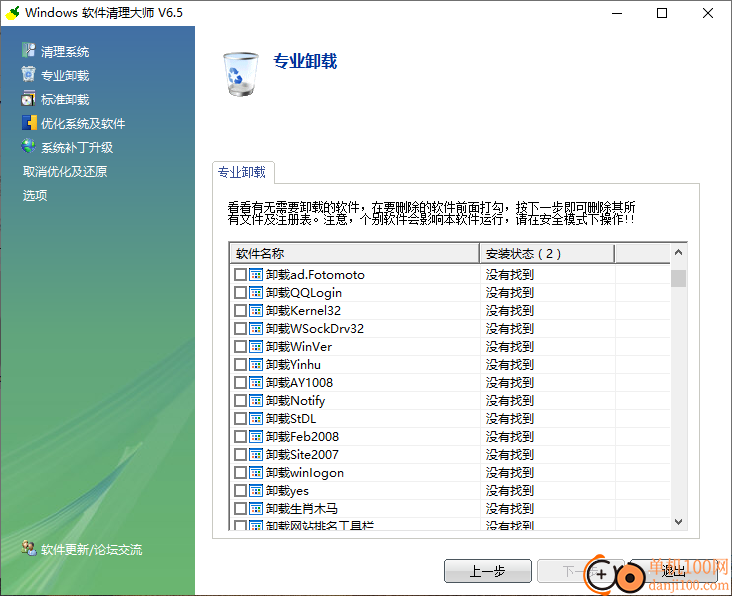Click 没有找到 status for 卸载QQLogin
This screenshot has width=732, height=596.
coord(510,293)
